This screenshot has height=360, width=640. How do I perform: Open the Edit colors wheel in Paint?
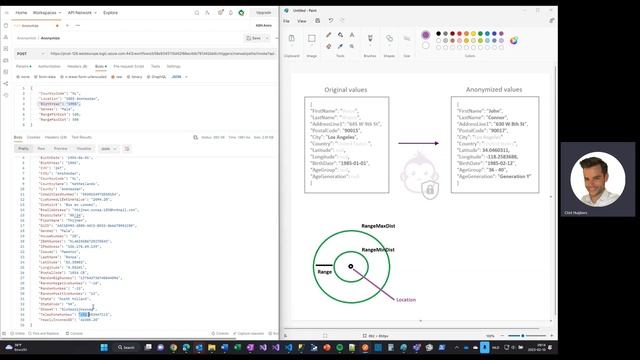point(514,40)
